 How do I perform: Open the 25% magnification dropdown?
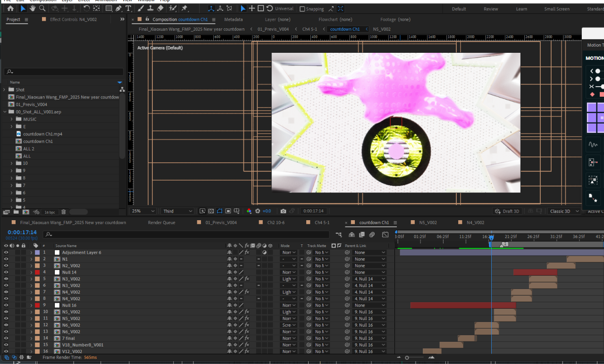coord(143,211)
